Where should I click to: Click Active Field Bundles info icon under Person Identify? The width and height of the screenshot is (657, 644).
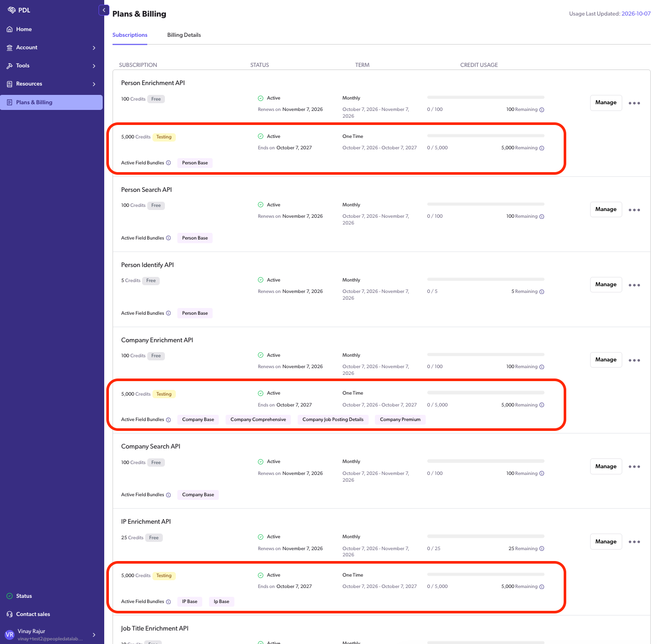(169, 313)
